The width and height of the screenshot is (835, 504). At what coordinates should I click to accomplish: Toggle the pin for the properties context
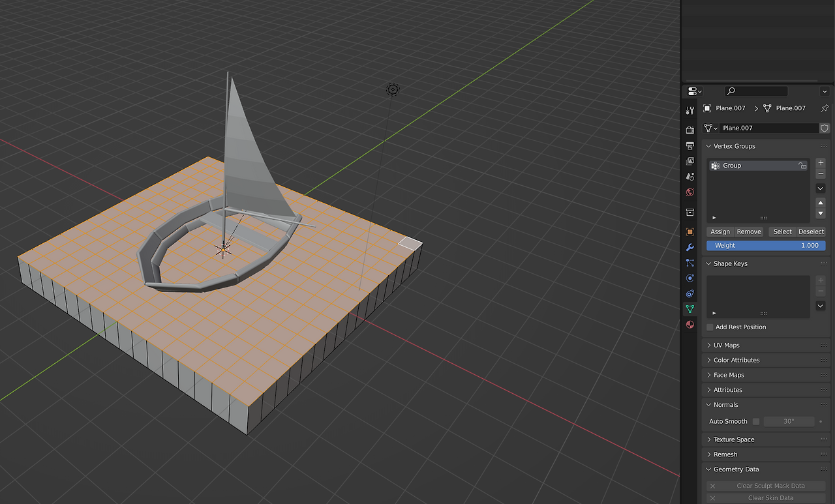click(x=825, y=108)
